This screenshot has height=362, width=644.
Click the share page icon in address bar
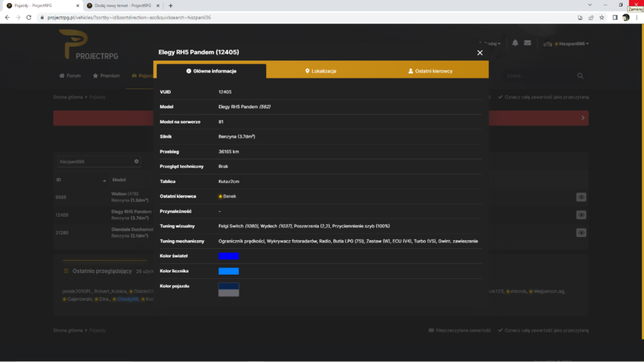(591, 17)
